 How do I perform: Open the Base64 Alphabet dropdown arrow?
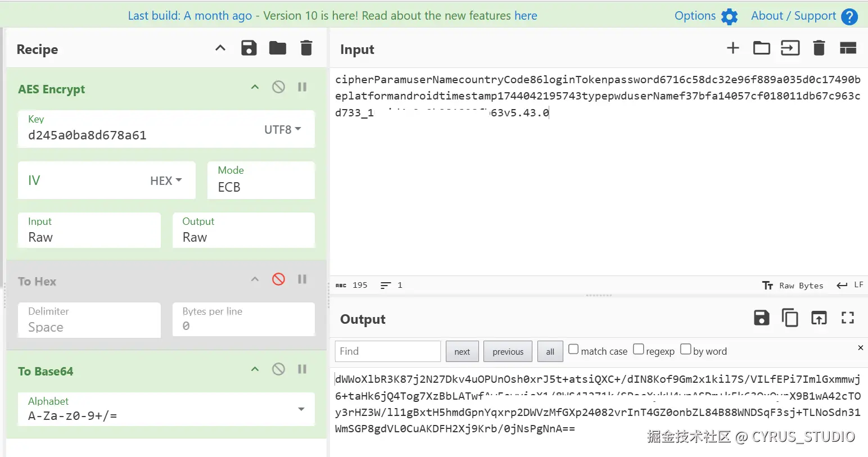point(301,409)
